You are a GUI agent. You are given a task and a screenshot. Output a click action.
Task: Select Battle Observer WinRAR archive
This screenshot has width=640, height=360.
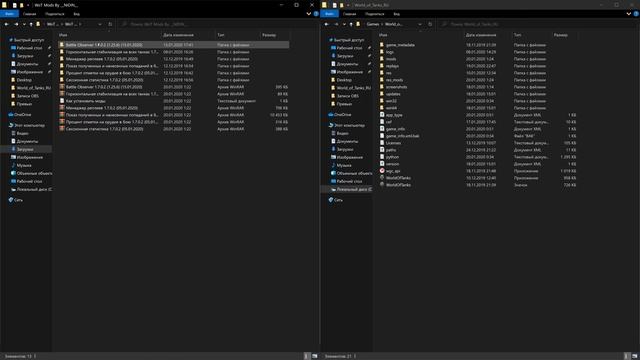coord(174,87)
